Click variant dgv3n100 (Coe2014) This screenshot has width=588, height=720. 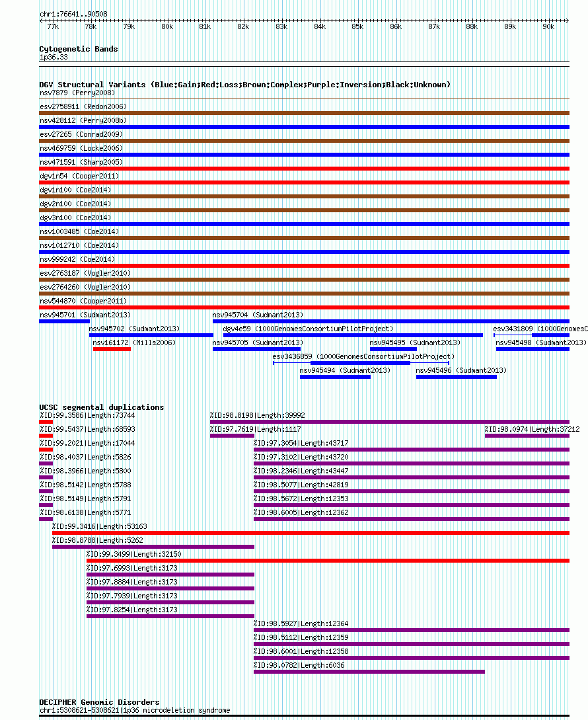[x=75, y=218]
